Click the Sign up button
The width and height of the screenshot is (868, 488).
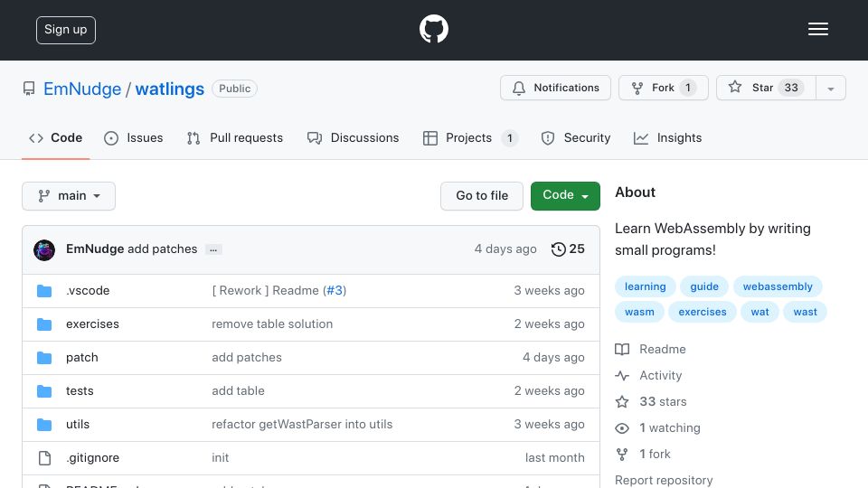tap(66, 30)
